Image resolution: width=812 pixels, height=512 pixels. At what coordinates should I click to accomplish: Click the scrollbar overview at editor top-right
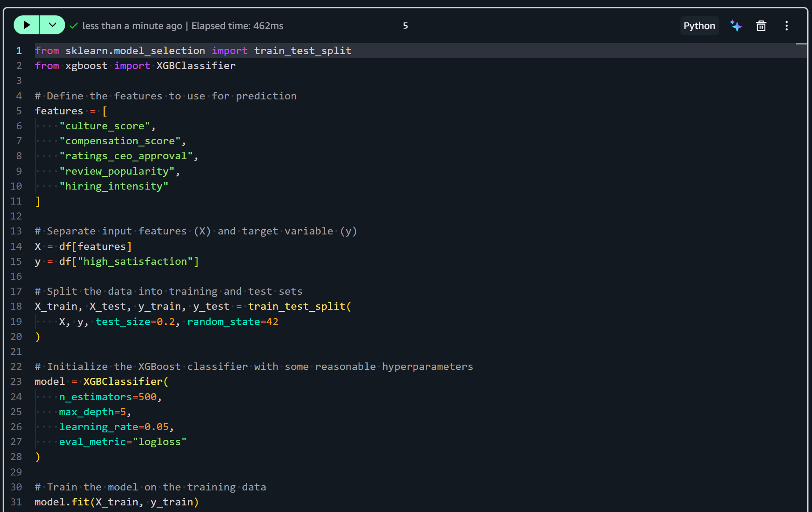(801, 51)
